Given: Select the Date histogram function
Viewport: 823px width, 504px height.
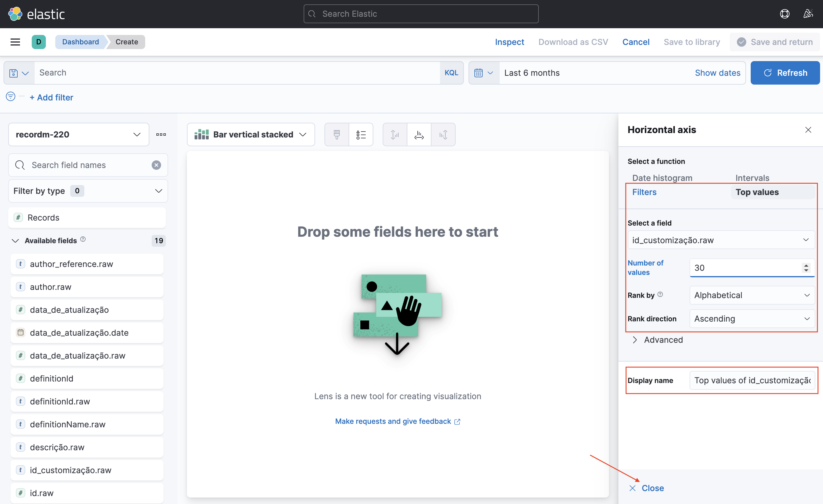Looking at the screenshot, I should [x=662, y=178].
